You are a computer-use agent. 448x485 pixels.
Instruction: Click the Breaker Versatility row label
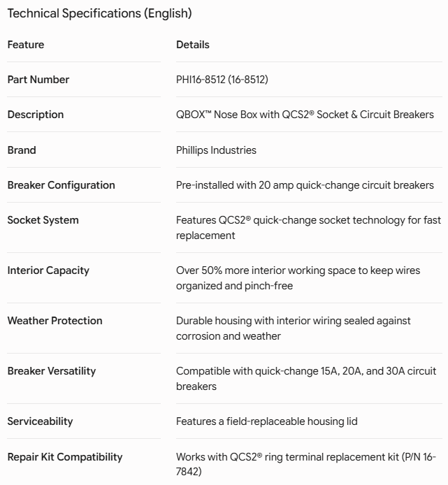click(x=52, y=371)
